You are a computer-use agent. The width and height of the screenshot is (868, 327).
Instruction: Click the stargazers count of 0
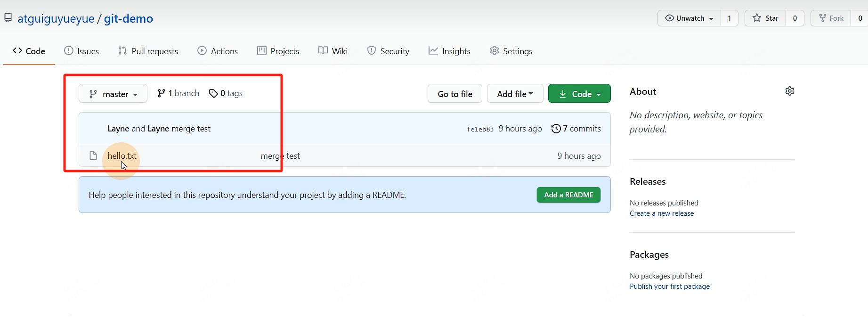[x=795, y=18]
